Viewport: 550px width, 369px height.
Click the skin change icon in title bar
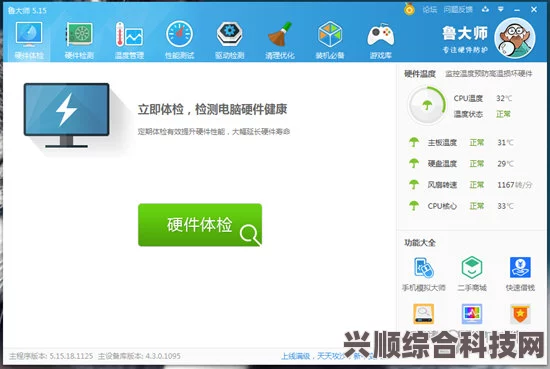click(485, 9)
